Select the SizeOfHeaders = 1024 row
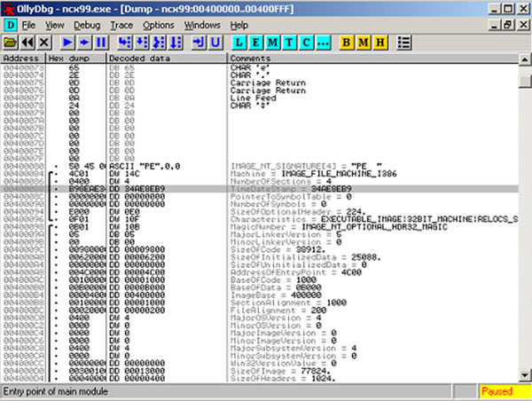 pos(260,378)
